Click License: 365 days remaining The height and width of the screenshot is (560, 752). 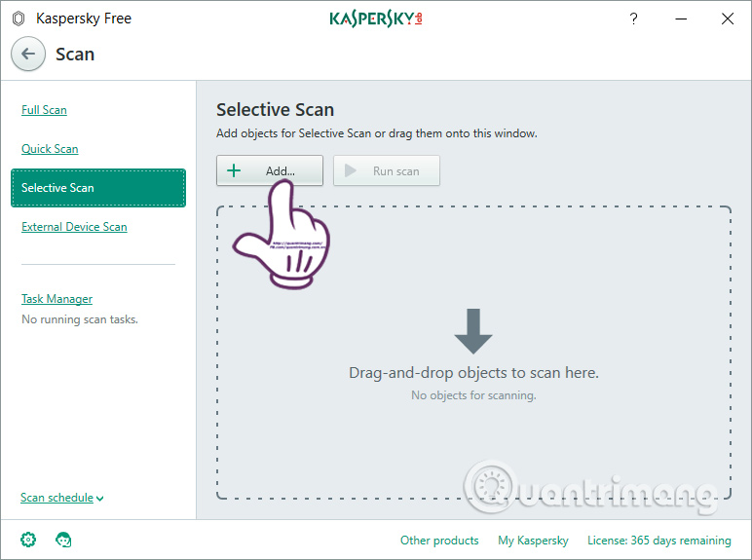click(659, 541)
